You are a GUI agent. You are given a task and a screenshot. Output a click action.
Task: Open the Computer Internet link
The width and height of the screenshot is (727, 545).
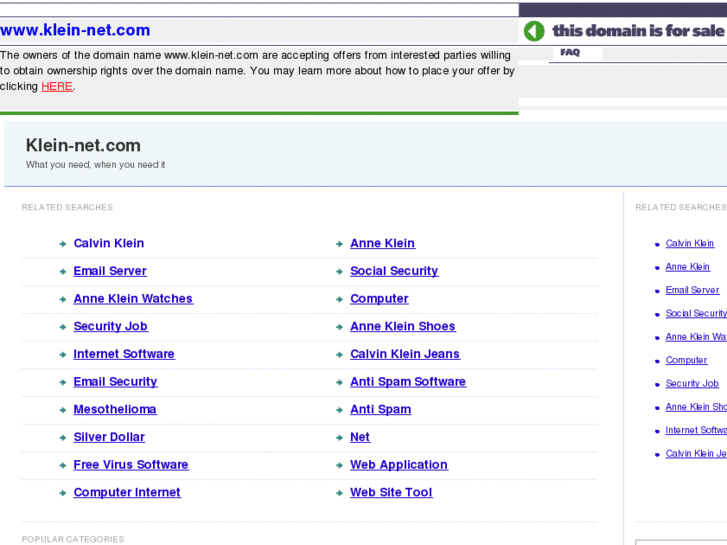click(x=127, y=493)
